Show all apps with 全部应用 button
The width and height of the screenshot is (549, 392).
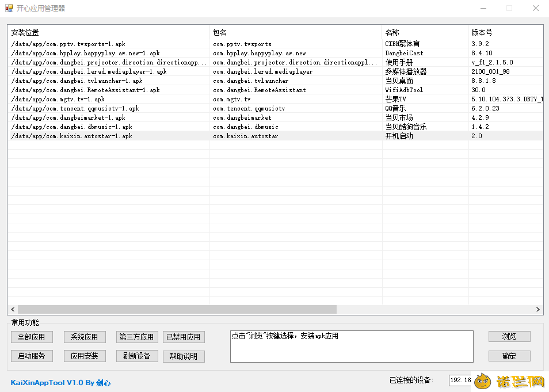click(x=32, y=337)
